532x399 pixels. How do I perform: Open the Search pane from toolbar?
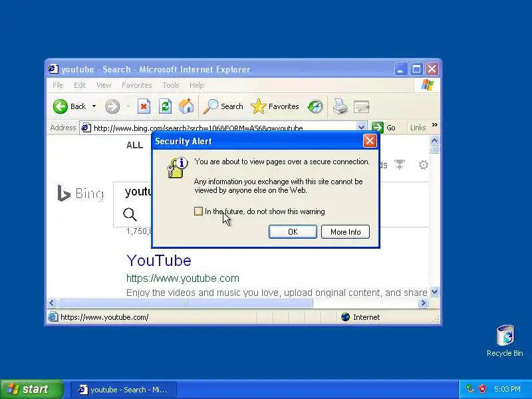click(223, 106)
